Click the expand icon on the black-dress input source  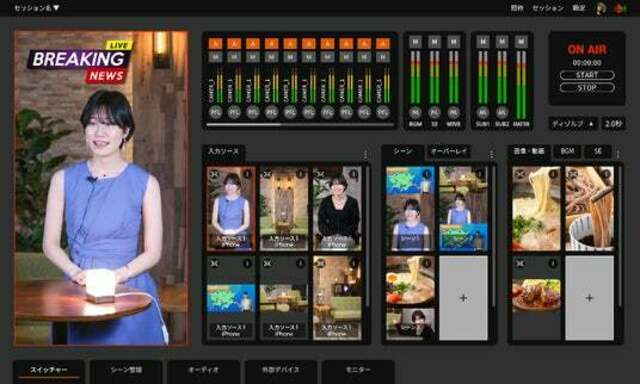tap(321, 174)
